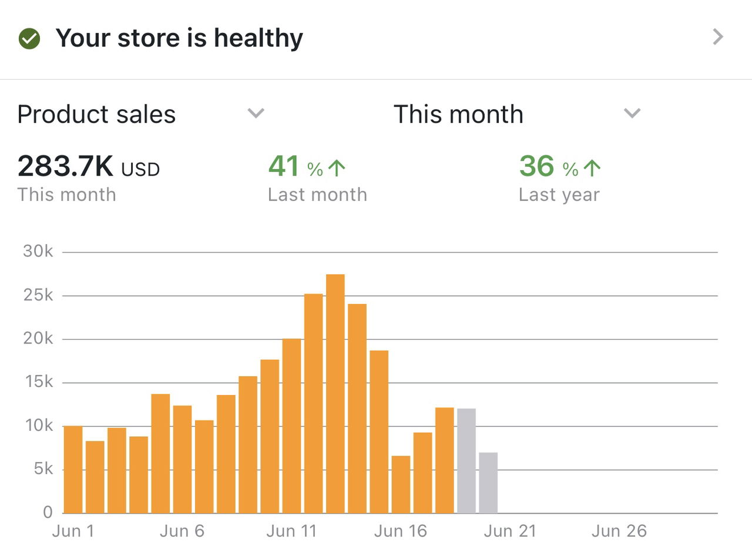Click the Jun 11 orange bar
Screen dimensions: 752x560
291,426
